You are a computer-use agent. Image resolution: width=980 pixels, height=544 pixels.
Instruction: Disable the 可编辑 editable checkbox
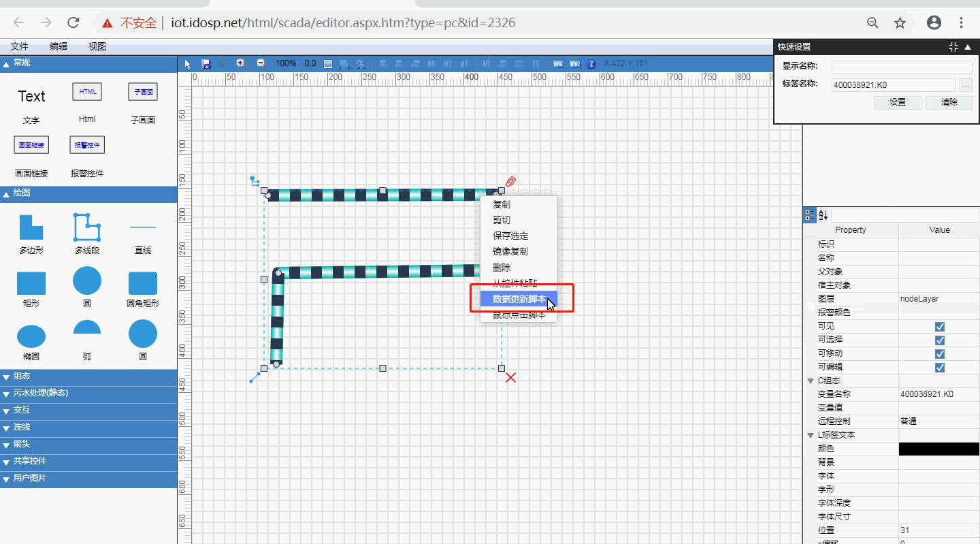point(939,368)
